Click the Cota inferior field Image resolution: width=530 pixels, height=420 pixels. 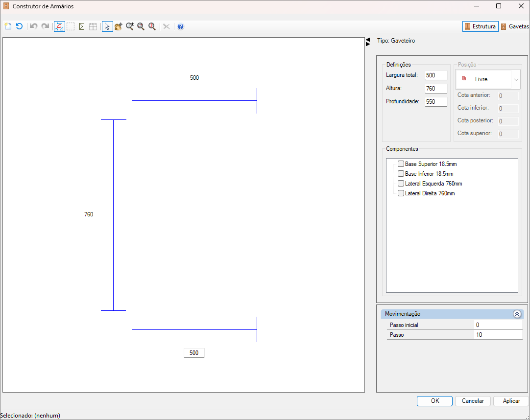(x=508, y=109)
